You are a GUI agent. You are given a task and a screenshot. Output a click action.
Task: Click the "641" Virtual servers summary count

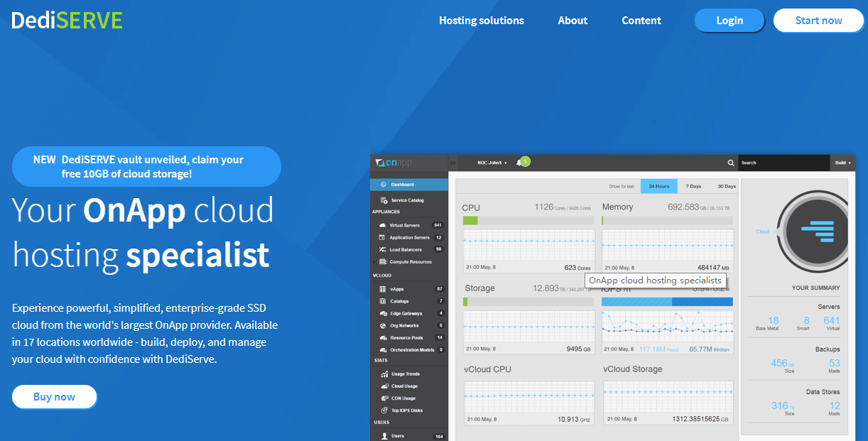click(x=832, y=320)
